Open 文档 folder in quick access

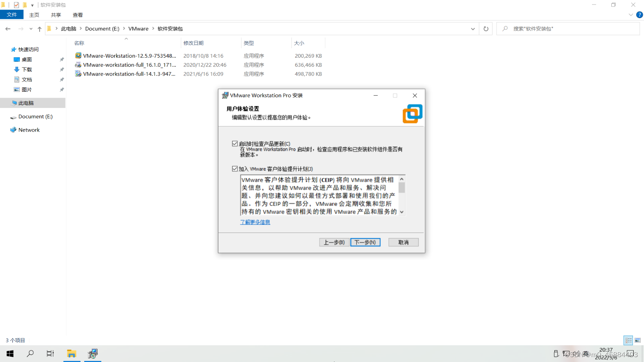(27, 80)
